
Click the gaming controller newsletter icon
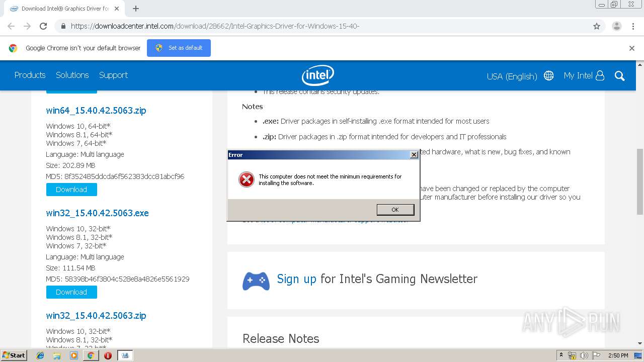[256, 281]
